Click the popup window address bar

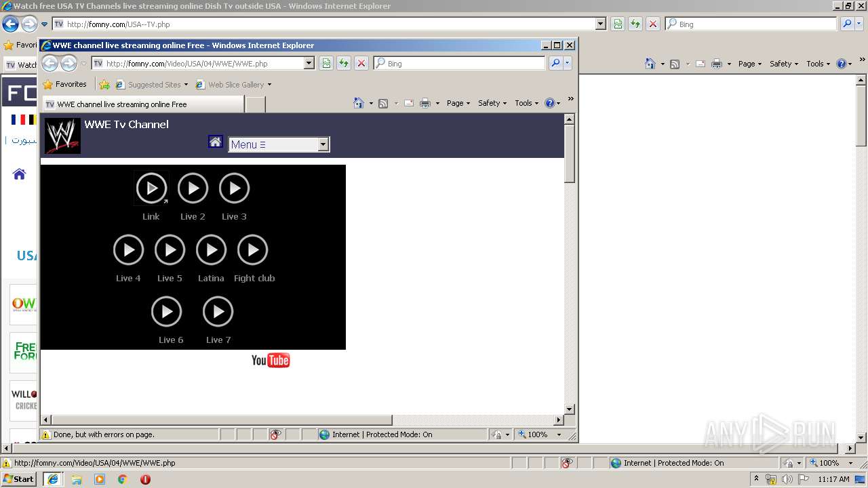click(203, 63)
